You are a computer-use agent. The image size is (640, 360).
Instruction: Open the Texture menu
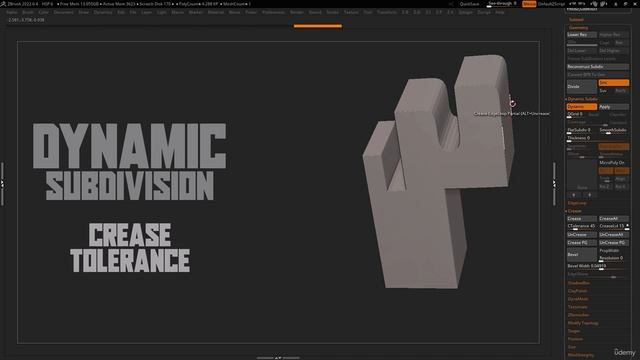coord(351,12)
